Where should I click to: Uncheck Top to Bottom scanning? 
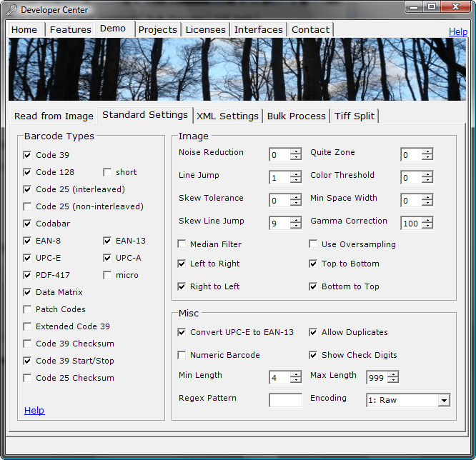[313, 264]
